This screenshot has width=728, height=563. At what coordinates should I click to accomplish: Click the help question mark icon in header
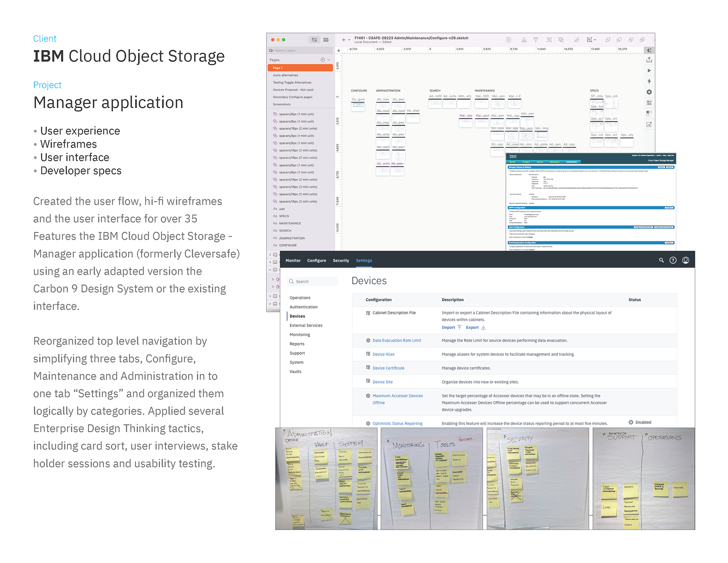coord(673,260)
